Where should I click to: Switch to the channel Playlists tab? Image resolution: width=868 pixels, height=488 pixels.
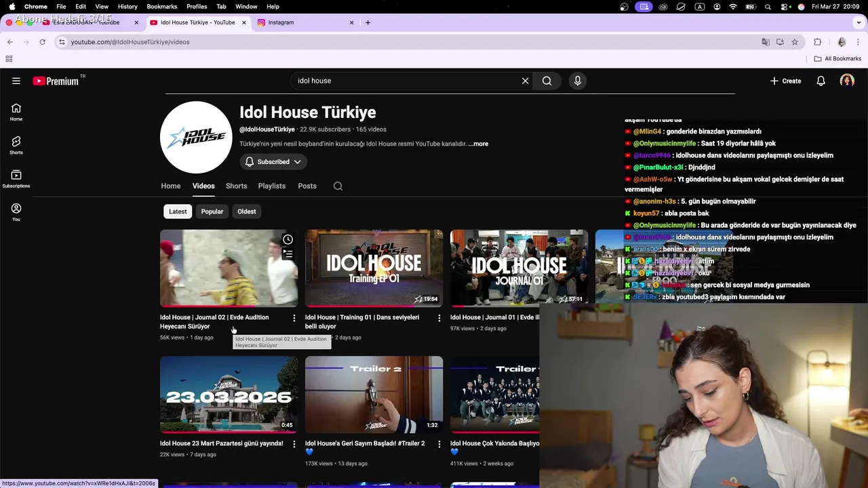272,186
